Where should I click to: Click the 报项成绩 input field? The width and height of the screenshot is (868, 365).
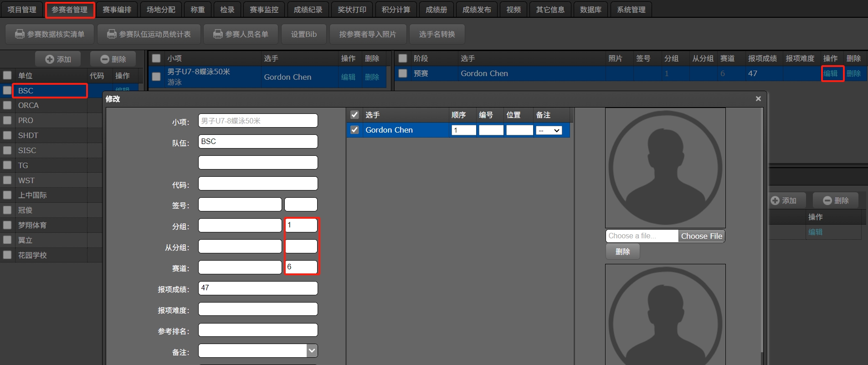pyautogui.click(x=258, y=288)
